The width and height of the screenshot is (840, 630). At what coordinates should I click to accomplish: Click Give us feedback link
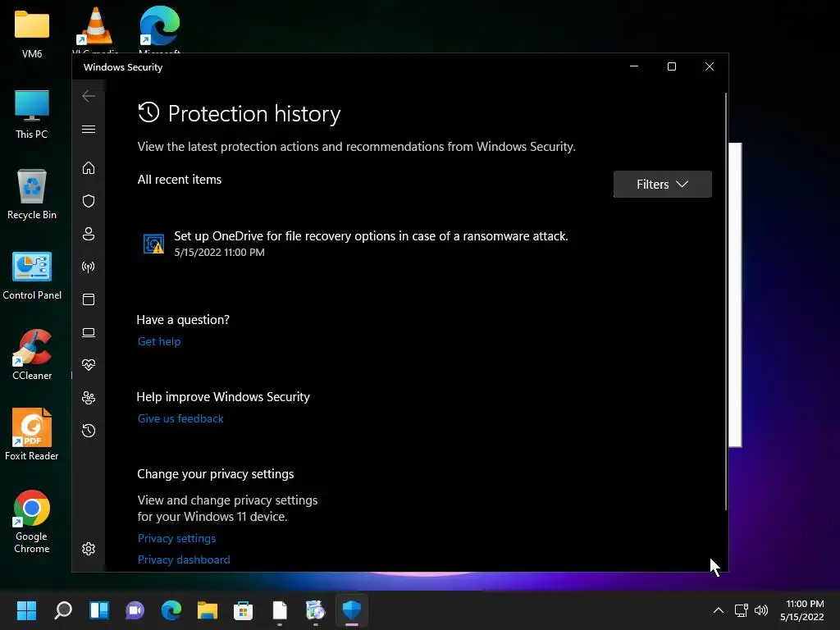tap(180, 418)
